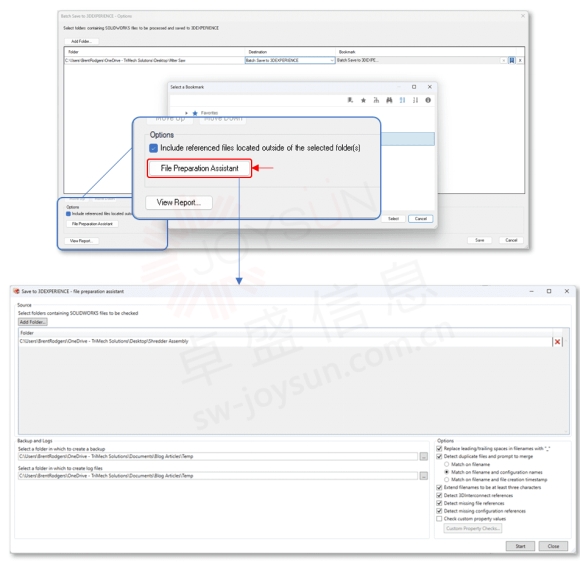Browse for the log files folder location
Screen dimensions: 581x564
click(424, 476)
